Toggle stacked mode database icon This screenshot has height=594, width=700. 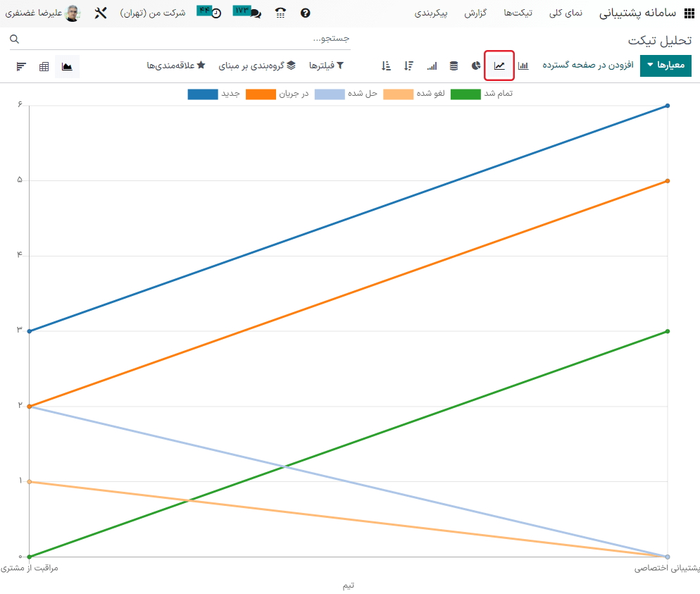tap(454, 66)
